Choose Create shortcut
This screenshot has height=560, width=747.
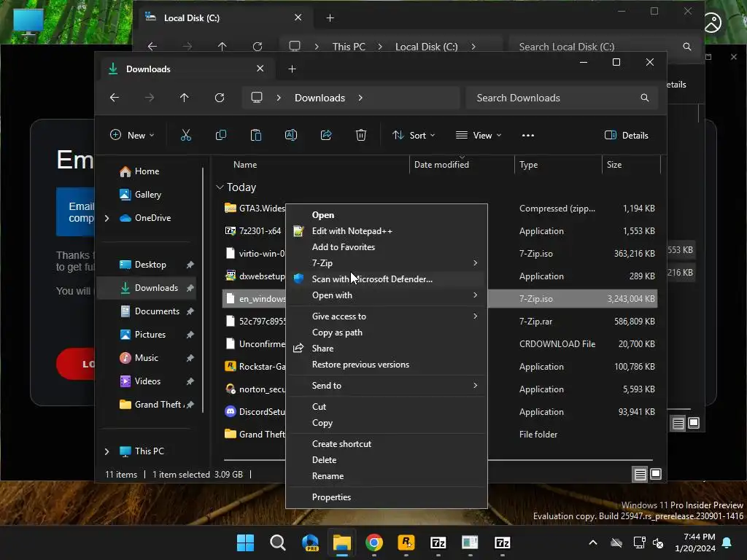(387, 444)
